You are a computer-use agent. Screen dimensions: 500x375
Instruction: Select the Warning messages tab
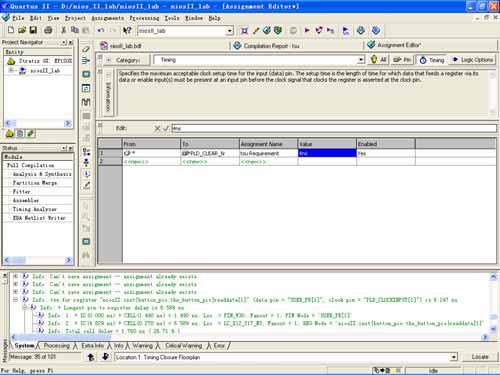point(142,346)
